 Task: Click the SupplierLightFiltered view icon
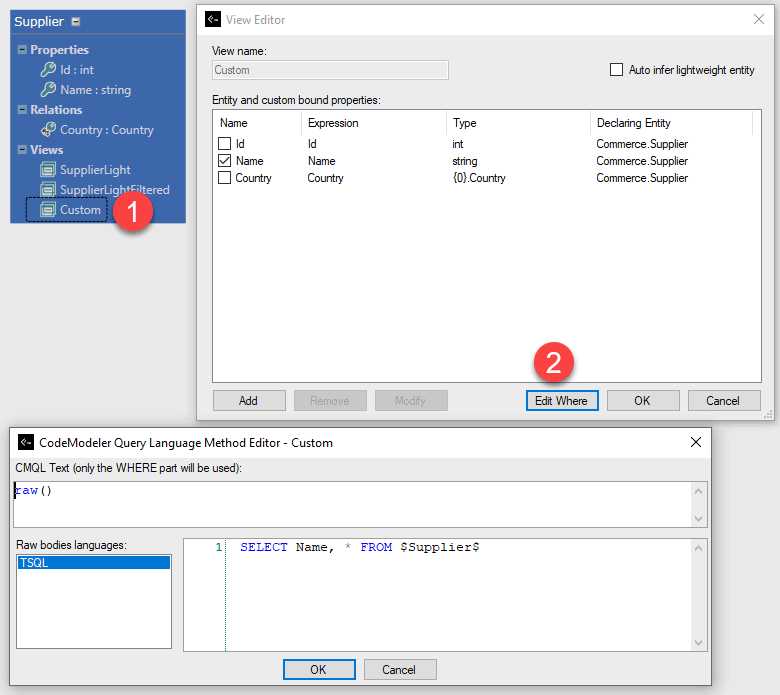48,190
